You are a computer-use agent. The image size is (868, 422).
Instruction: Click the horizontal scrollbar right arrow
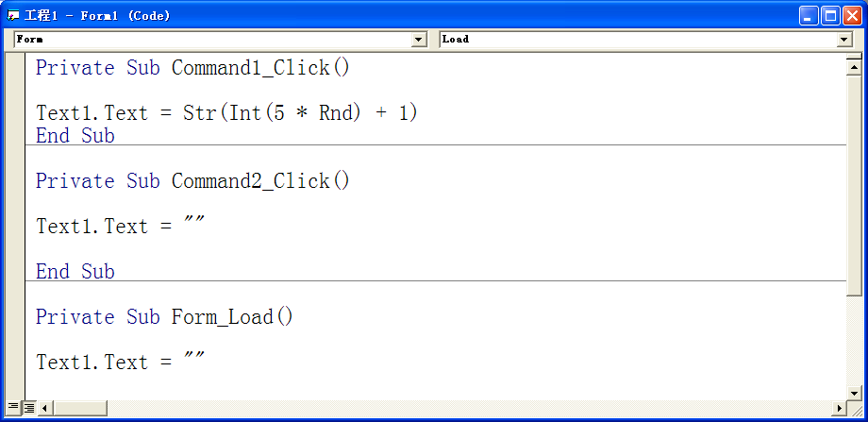tap(839, 409)
